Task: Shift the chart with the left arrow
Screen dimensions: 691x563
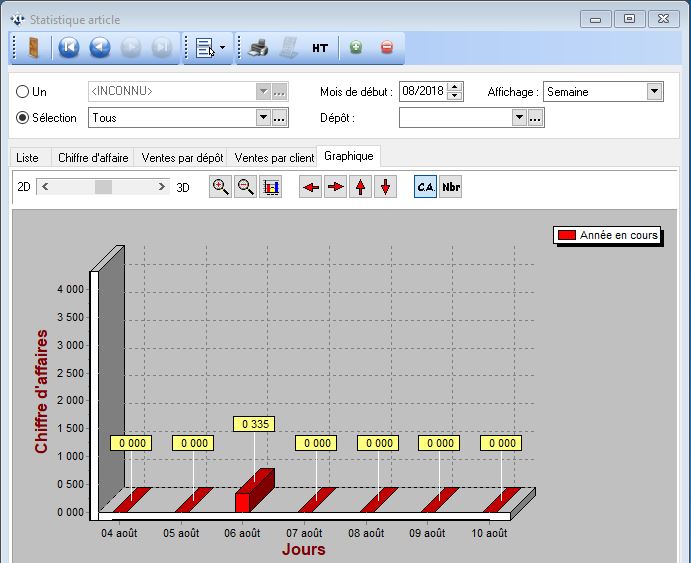Action: [311, 187]
